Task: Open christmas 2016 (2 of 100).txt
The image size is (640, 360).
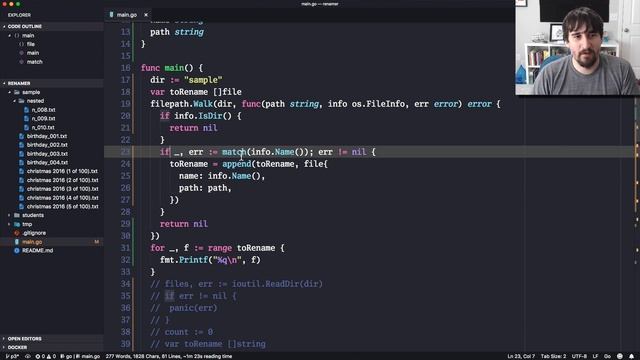Action: pyautogui.click(x=62, y=180)
